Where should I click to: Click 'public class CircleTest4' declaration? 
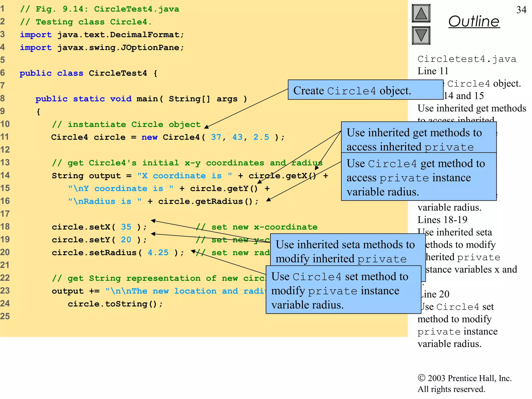coord(88,73)
